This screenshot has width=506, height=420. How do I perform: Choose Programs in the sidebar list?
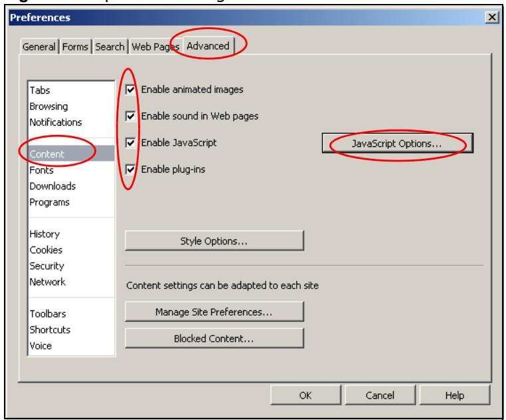pyautogui.click(x=71, y=202)
